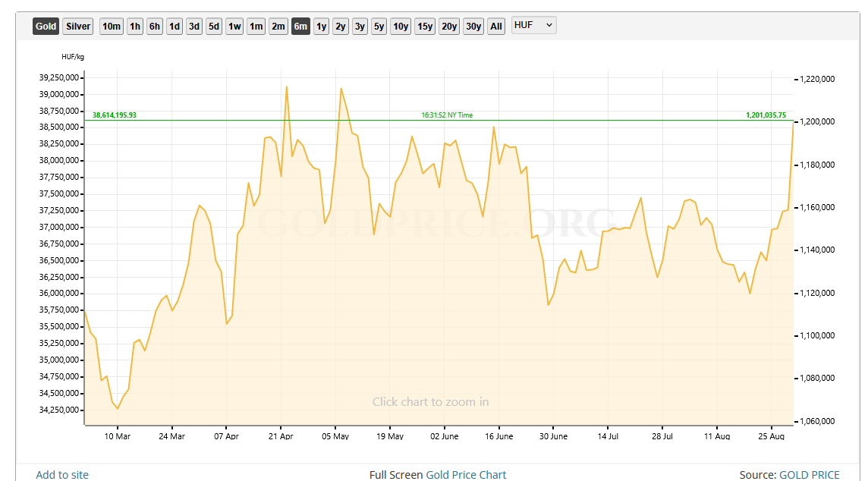Set time range to 1d
868x481 pixels.
tap(175, 26)
